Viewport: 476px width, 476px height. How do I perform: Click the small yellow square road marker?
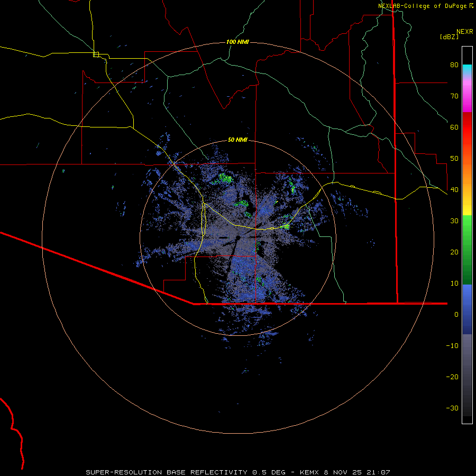(x=96, y=54)
